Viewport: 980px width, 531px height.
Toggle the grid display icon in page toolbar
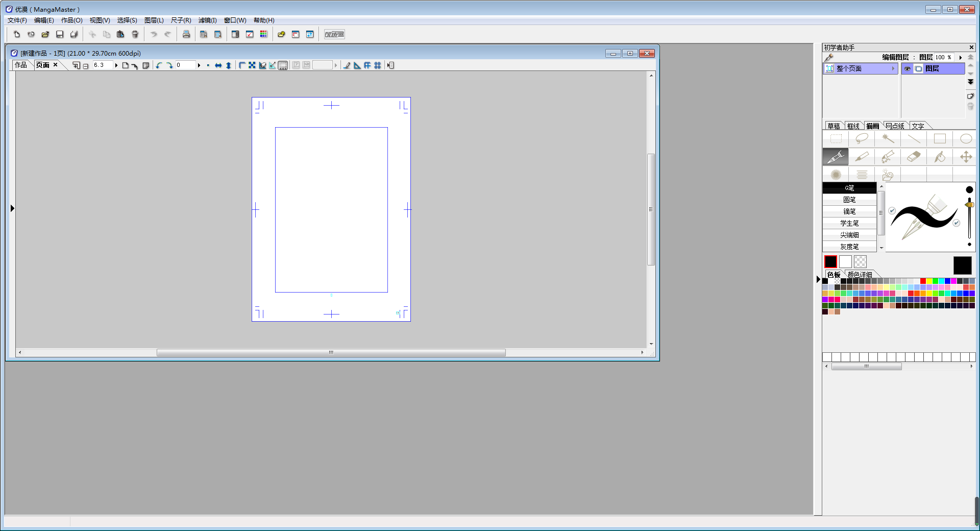point(377,65)
